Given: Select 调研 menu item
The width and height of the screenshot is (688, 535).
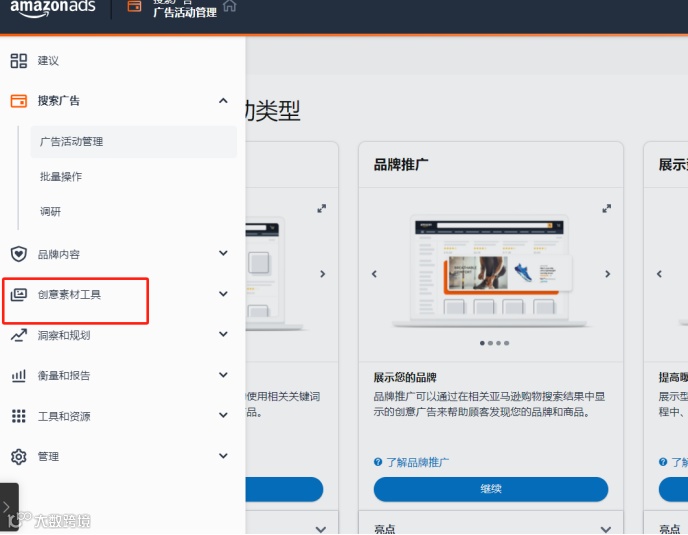Looking at the screenshot, I should coord(50,212).
